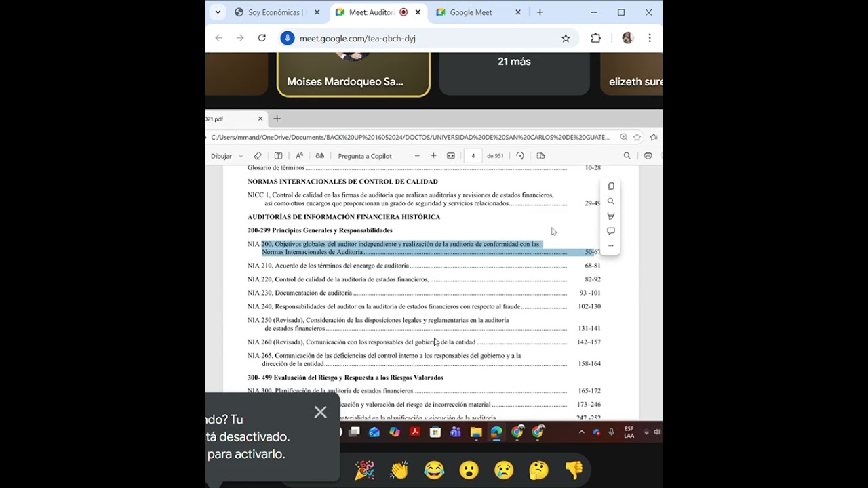Bookmark this Meet page with star

click(566, 38)
